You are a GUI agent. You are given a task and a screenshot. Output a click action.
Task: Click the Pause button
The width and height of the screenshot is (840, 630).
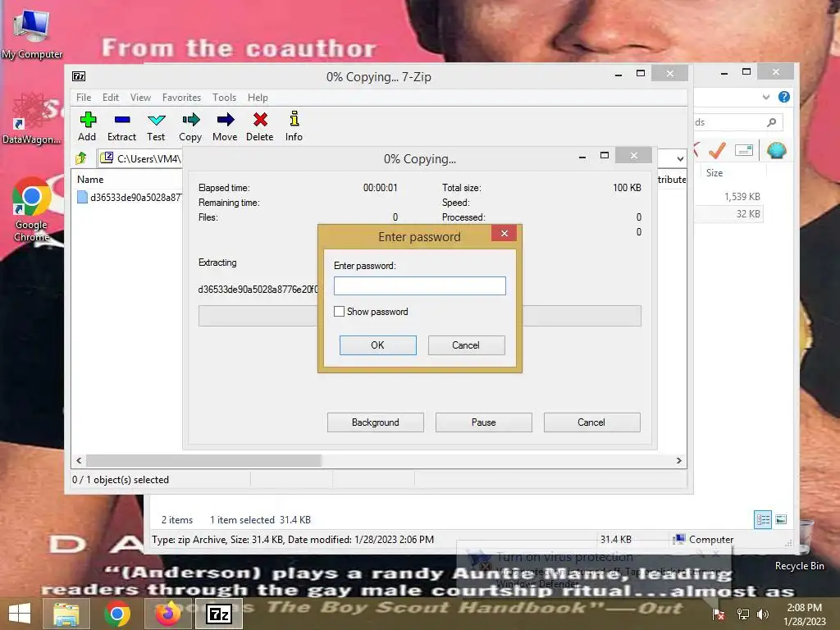[483, 422]
